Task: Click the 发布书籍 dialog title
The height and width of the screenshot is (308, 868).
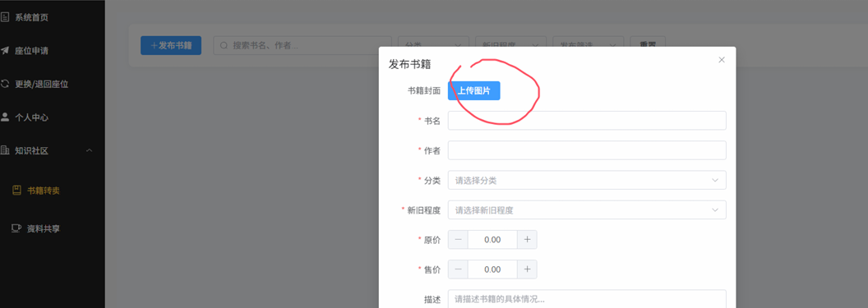Action: tap(410, 64)
